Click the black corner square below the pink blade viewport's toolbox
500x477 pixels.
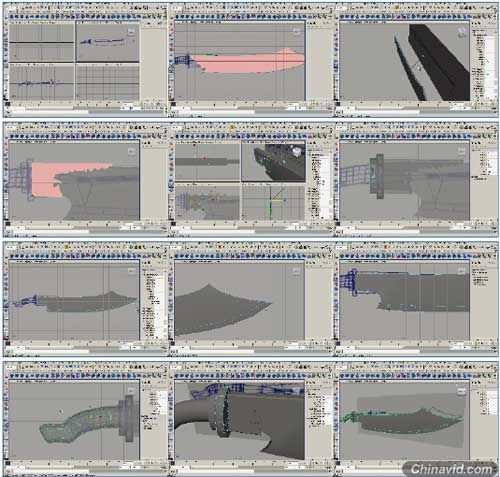point(173,104)
